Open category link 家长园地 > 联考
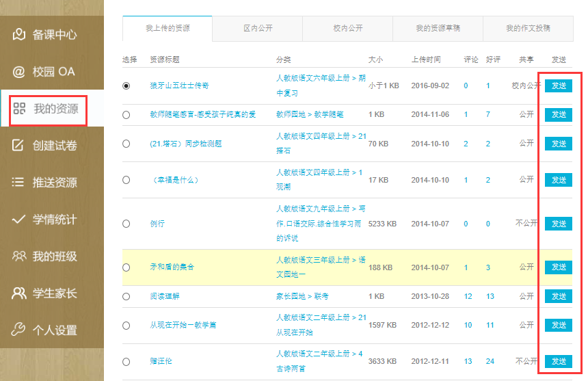Viewport: 588px width, 381px height. pos(302,296)
